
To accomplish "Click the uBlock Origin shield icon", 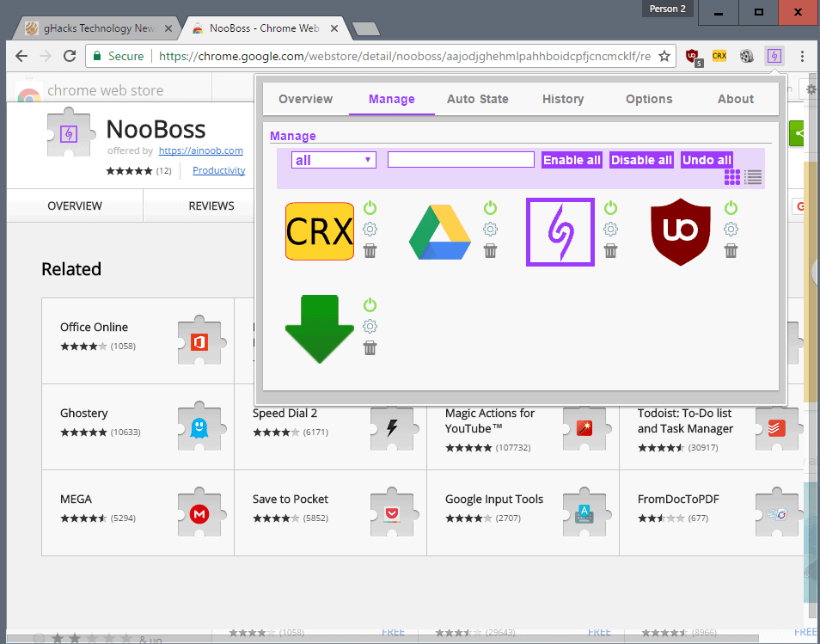I will [x=680, y=230].
